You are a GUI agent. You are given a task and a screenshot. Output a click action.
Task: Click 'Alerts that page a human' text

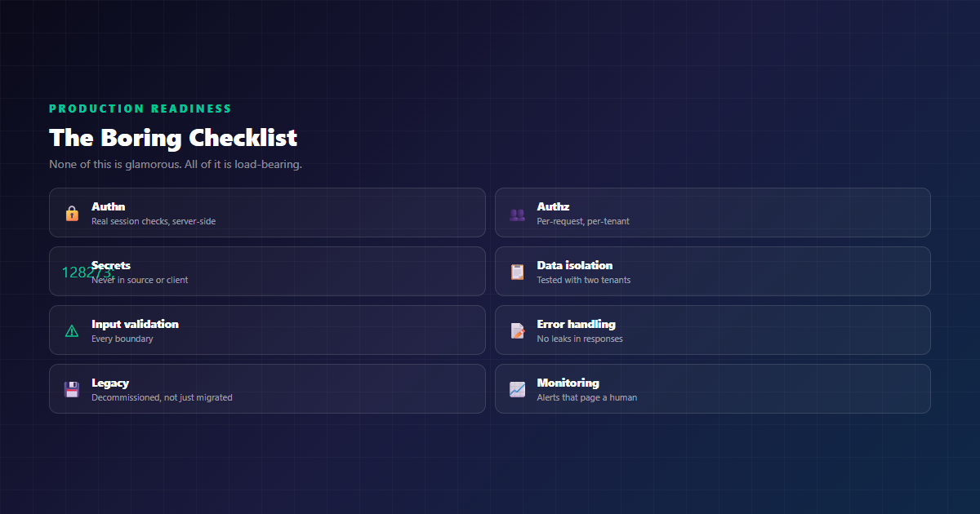pyautogui.click(x=587, y=397)
